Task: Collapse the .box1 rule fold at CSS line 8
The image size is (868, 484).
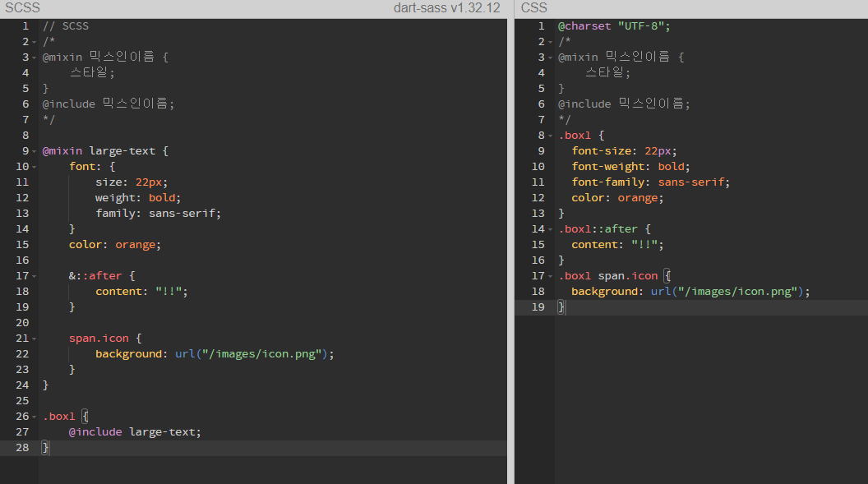Action: tap(550, 136)
